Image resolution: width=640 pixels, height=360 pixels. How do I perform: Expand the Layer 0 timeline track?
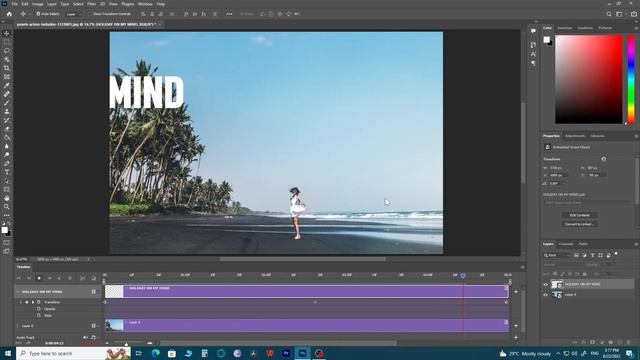coord(18,326)
